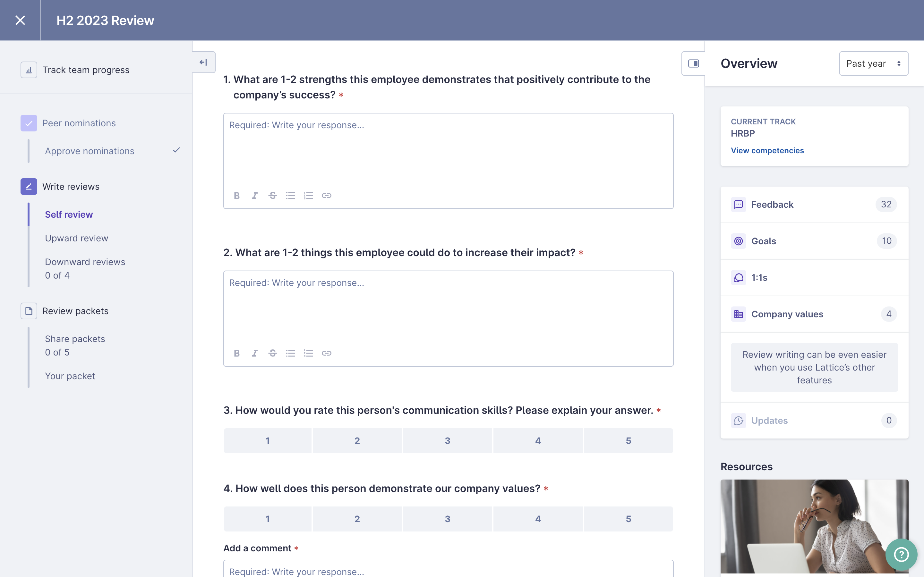Insert numbered list in question 2 editor
Viewport: 924px width, 577px height.
pos(308,353)
